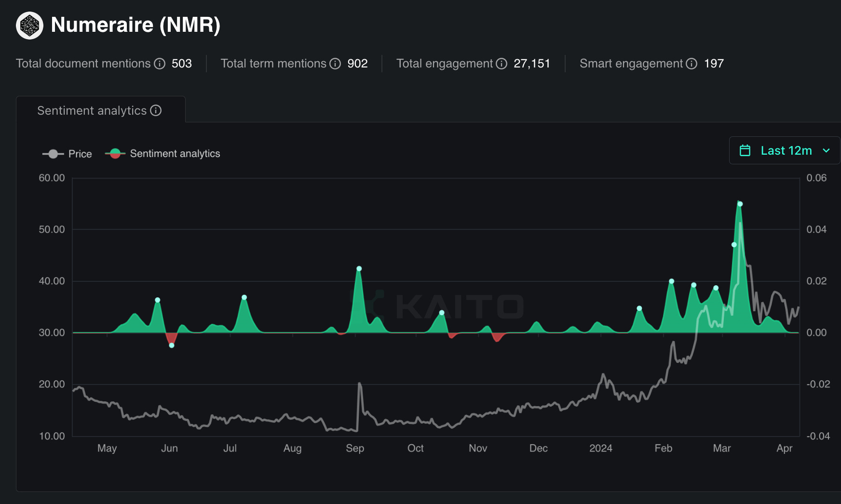Open info tooltip for Total document mentions
841x504 pixels.
tap(160, 64)
